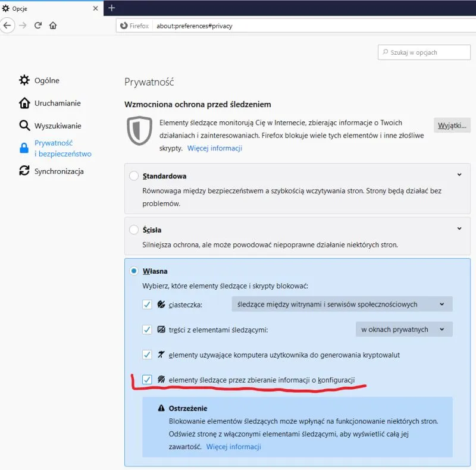This screenshot has width=476, height=470.
Task: Open the 'Więcej informacji' tracking protection link
Action: coord(215,148)
